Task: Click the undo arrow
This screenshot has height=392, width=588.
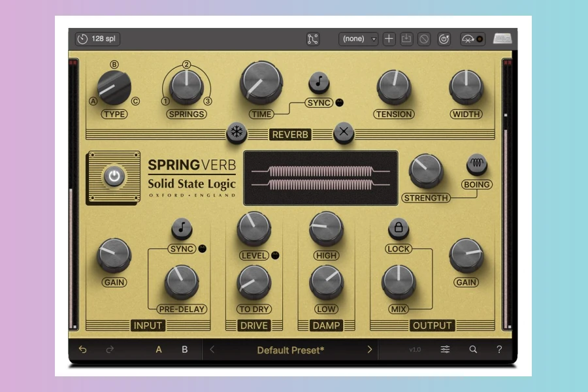Action: click(82, 350)
